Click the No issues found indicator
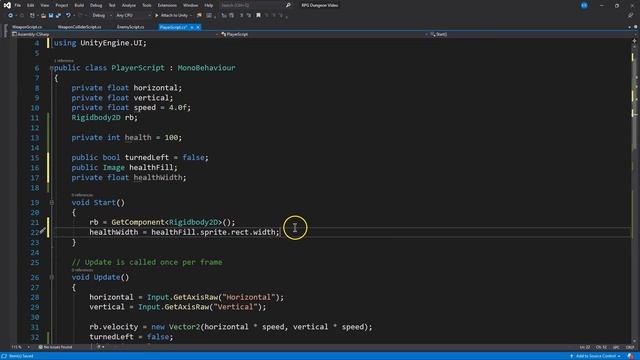The height and width of the screenshot is (360, 640). point(56,347)
